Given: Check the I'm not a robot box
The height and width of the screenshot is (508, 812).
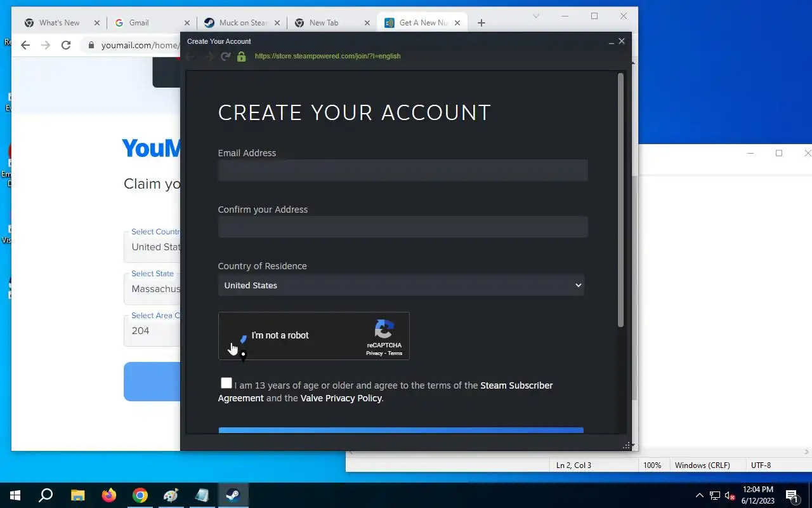Looking at the screenshot, I should pos(236,336).
